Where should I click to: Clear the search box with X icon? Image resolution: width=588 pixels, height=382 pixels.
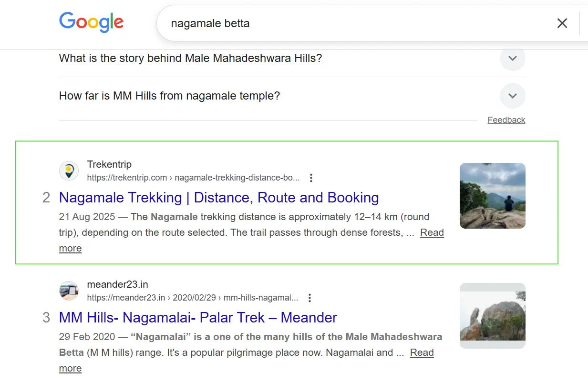pos(562,23)
